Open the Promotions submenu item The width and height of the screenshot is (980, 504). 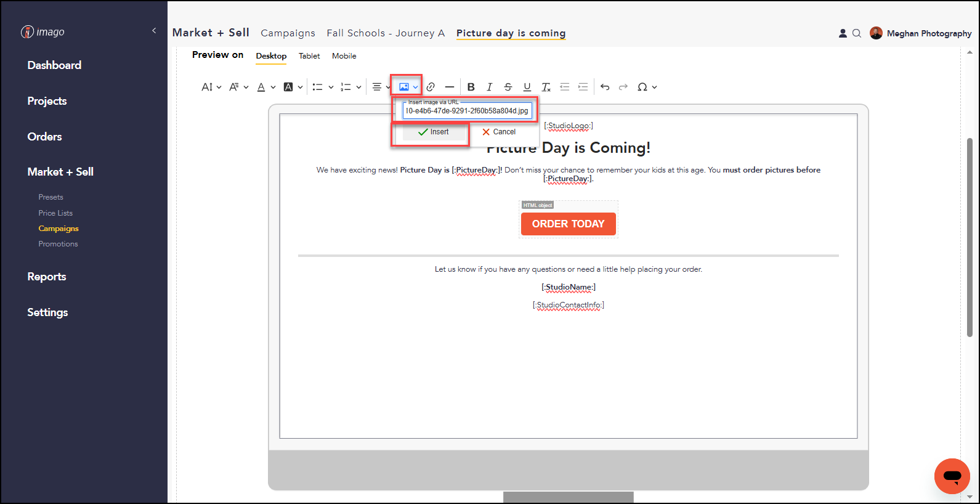tap(58, 244)
